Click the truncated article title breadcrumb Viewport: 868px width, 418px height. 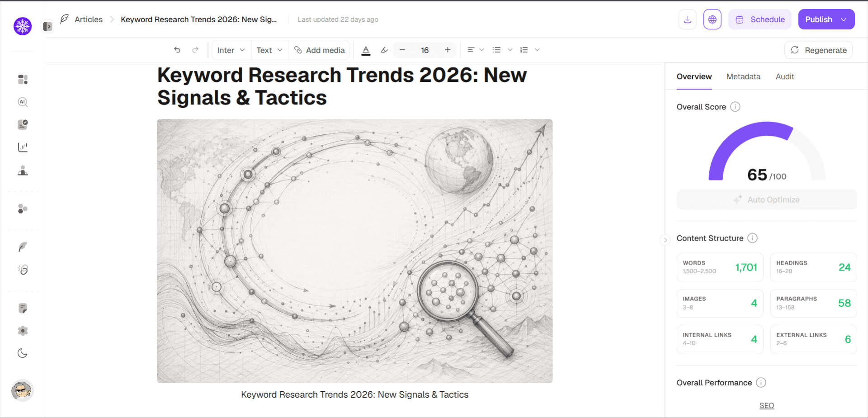pyautogui.click(x=198, y=19)
